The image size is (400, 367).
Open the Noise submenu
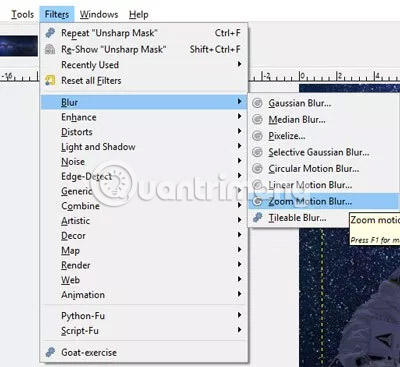(x=144, y=162)
